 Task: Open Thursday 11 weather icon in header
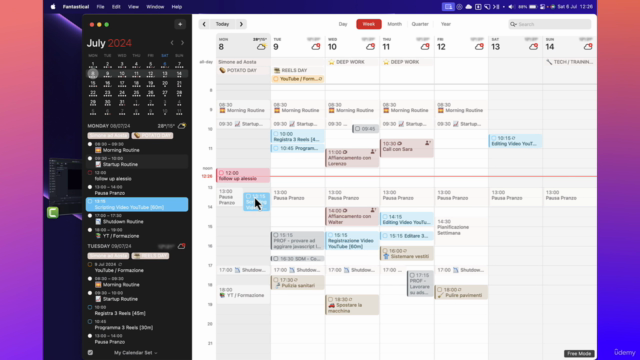[425, 47]
